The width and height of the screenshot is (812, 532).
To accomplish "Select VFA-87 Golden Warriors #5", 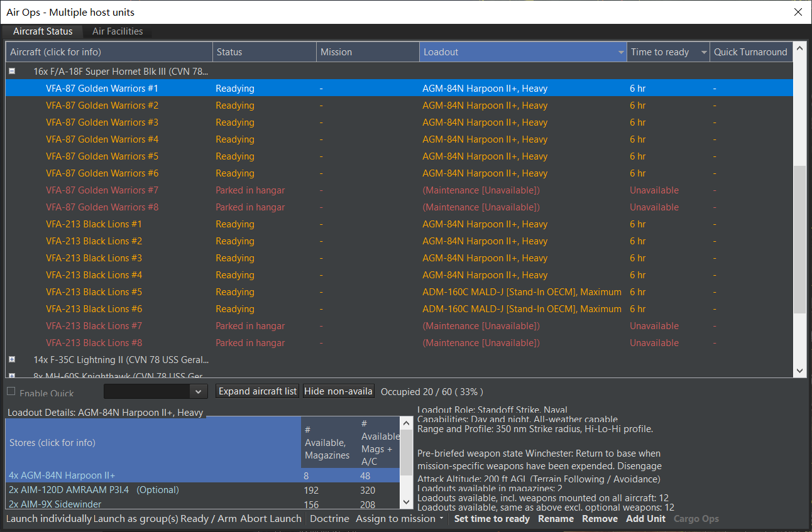I will click(x=399, y=156).
